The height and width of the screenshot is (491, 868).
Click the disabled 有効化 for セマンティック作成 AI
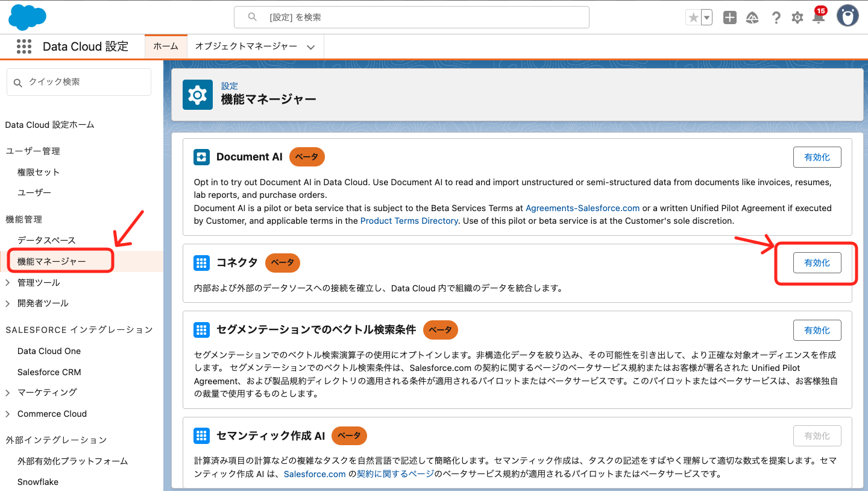click(x=817, y=436)
